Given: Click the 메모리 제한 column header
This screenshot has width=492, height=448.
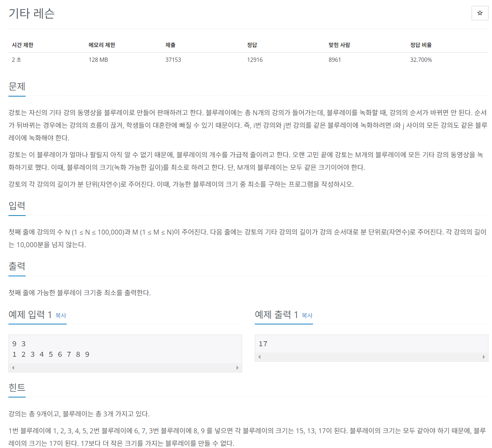Looking at the screenshot, I should 102,45.
